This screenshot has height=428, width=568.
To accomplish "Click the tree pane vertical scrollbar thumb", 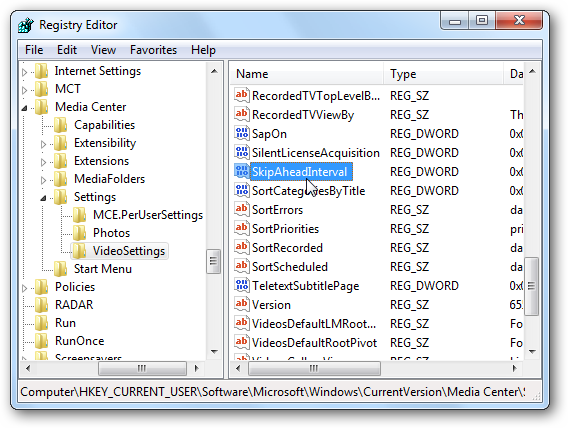I will [213, 261].
